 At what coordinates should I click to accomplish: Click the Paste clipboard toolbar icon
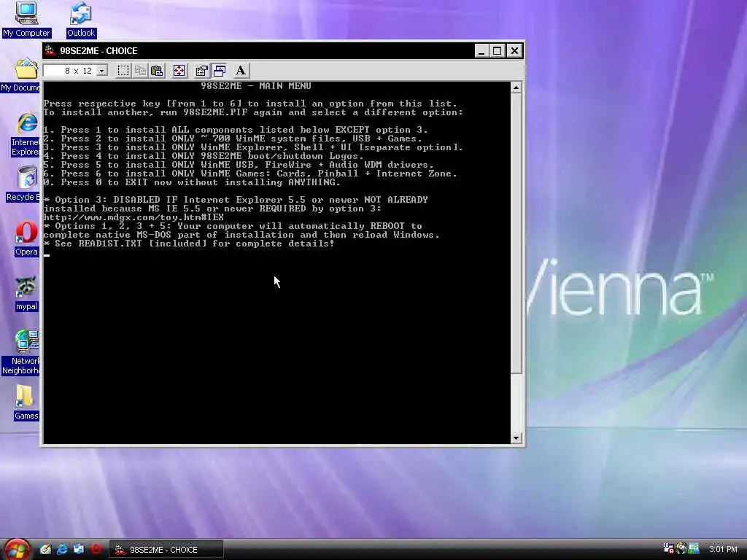[x=157, y=71]
